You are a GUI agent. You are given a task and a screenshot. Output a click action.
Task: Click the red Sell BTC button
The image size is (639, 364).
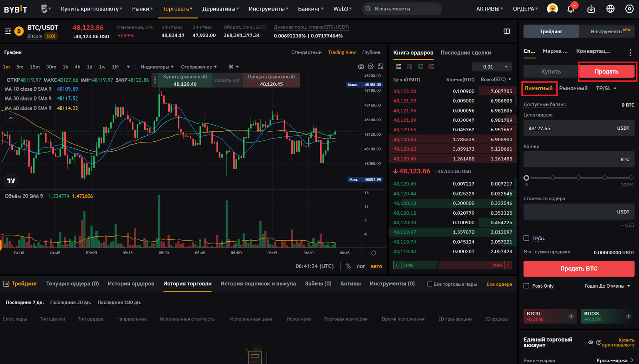(579, 269)
